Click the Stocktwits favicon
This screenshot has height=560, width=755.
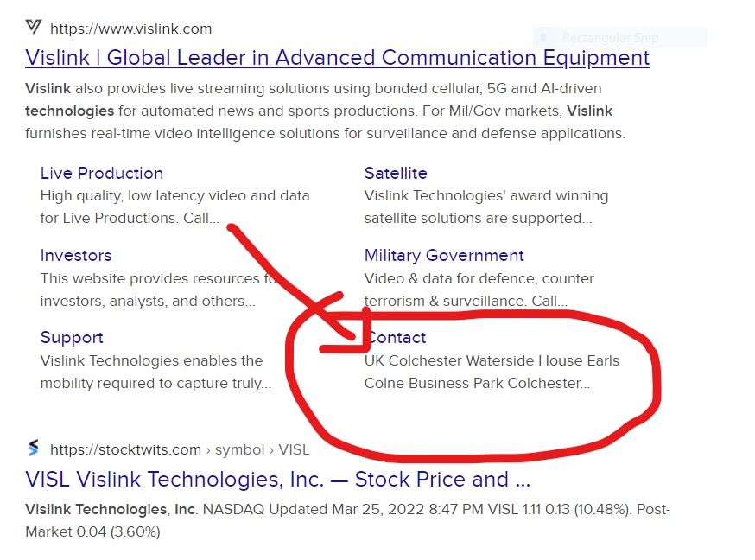pos(33,448)
